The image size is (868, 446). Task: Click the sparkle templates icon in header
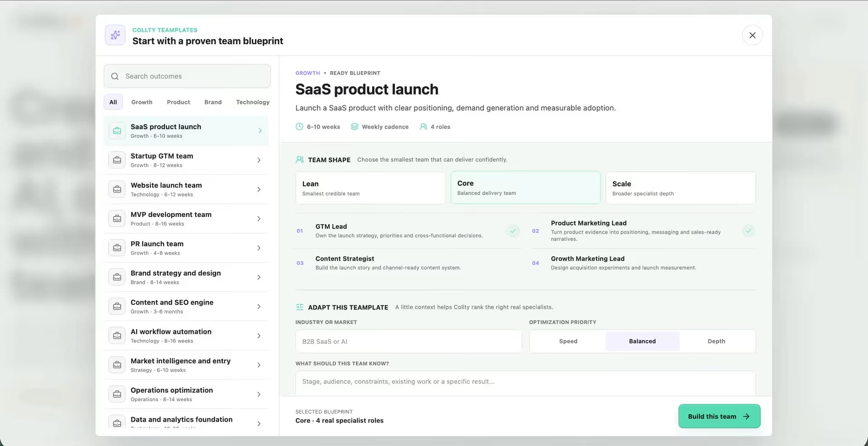coord(115,35)
